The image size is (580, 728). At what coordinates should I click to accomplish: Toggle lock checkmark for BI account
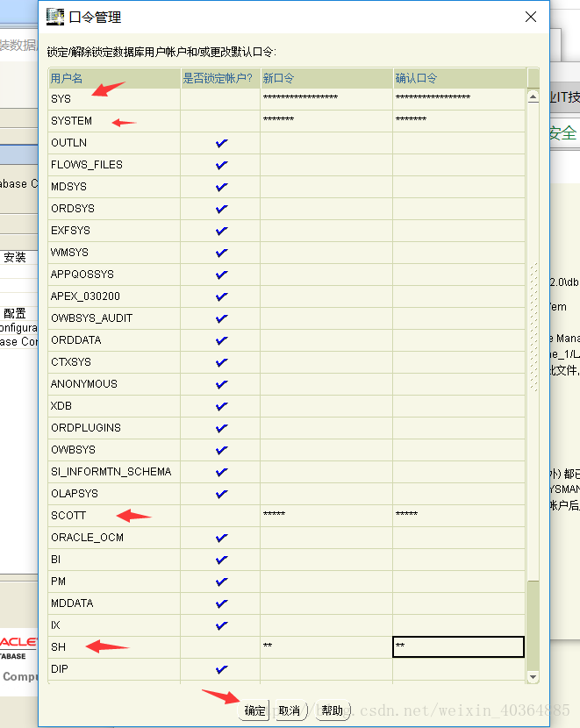tap(221, 560)
